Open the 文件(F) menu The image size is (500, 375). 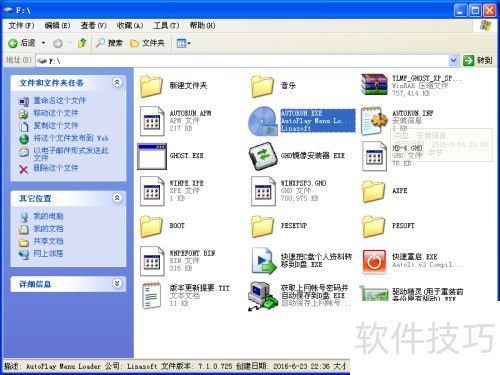[21, 25]
